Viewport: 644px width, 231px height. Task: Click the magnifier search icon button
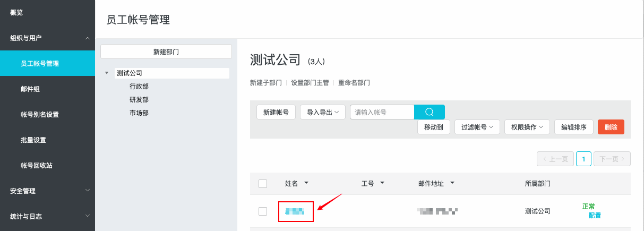click(x=430, y=112)
